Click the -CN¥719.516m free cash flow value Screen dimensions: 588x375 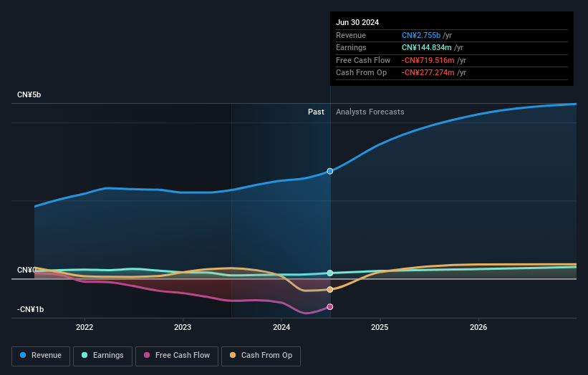point(428,60)
